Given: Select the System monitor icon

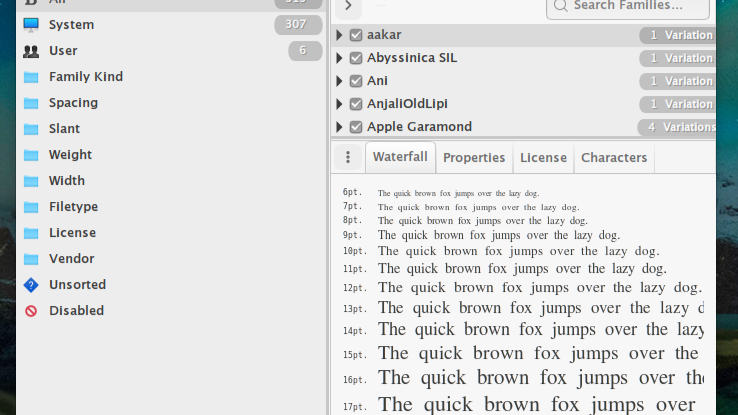Looking at the screenshot, I should click(x=31, y=25).
